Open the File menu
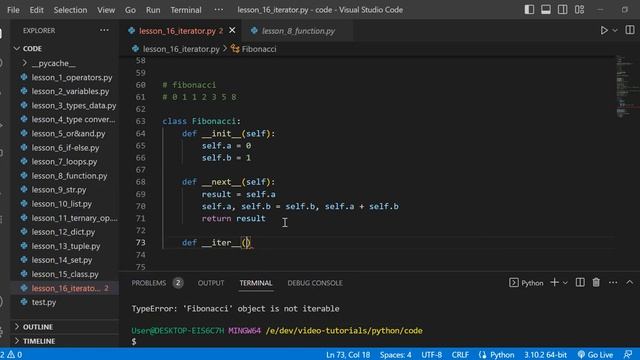640x360 pixels. pyautogui.click(x=13, y=10)
